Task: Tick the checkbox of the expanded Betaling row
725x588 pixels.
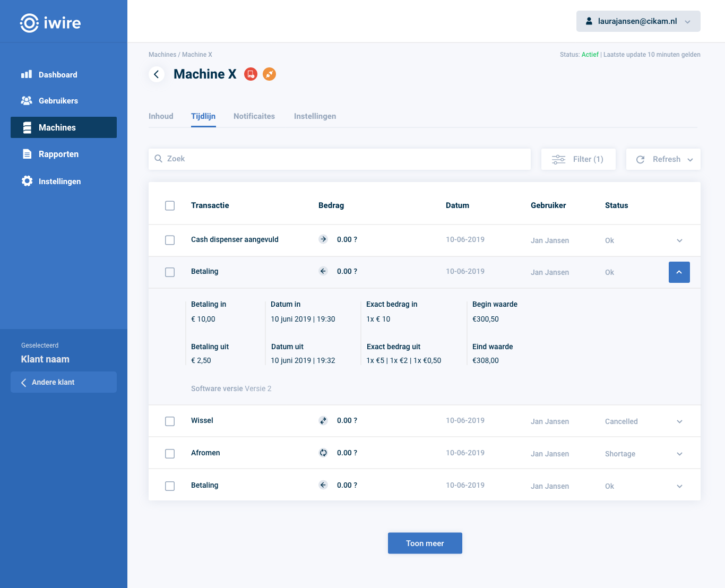Action: point(170,272)
